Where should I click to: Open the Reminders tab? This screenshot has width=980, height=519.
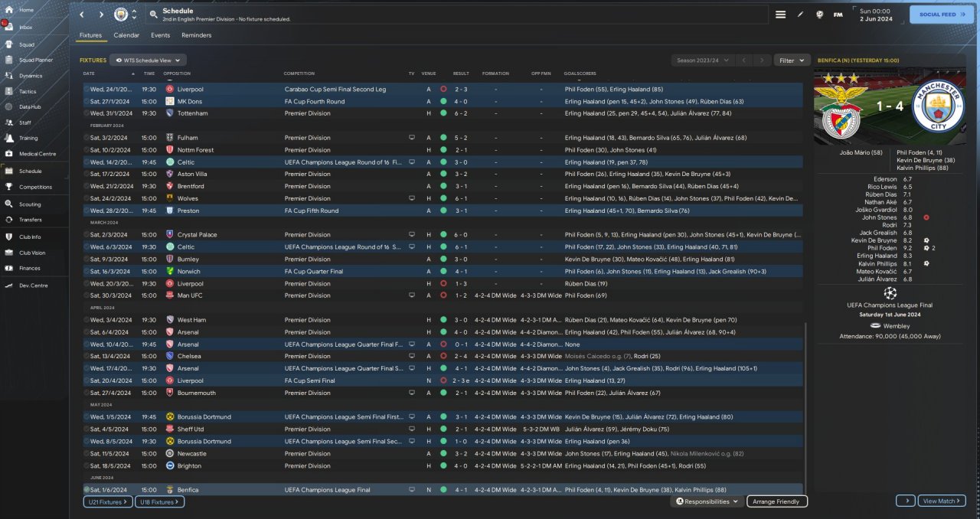pos(196,35)
